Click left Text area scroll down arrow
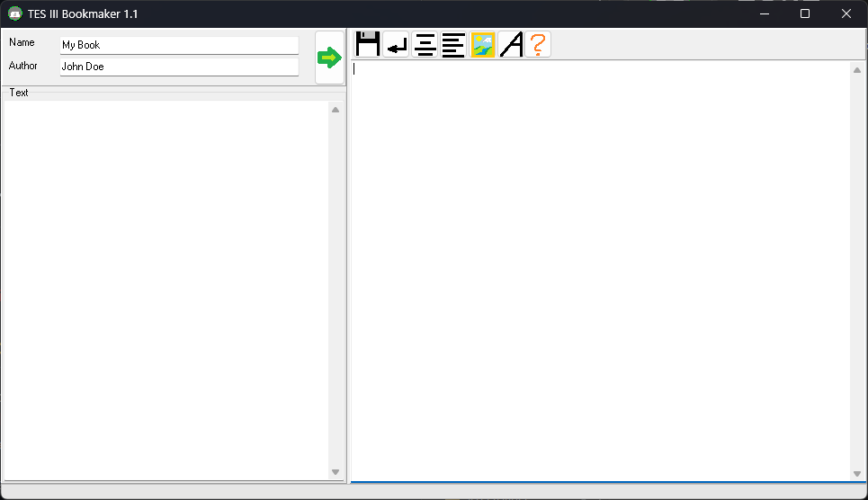This screenshot has height=500, width=868. (336, 472)
